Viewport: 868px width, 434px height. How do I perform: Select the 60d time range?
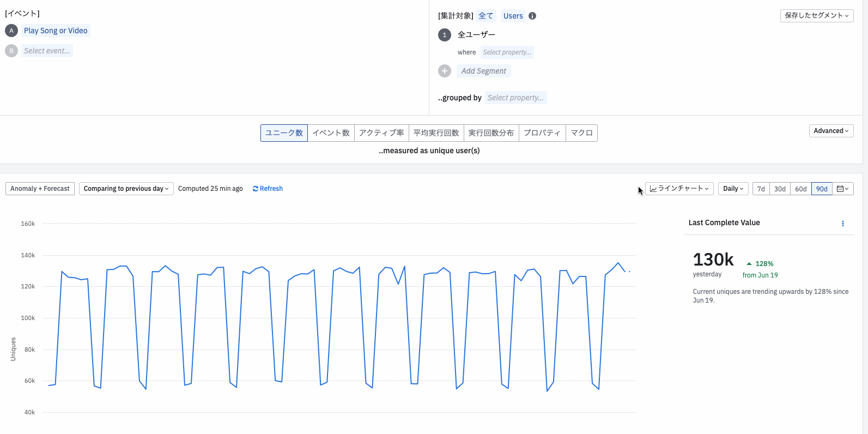(x=801, y=189)
